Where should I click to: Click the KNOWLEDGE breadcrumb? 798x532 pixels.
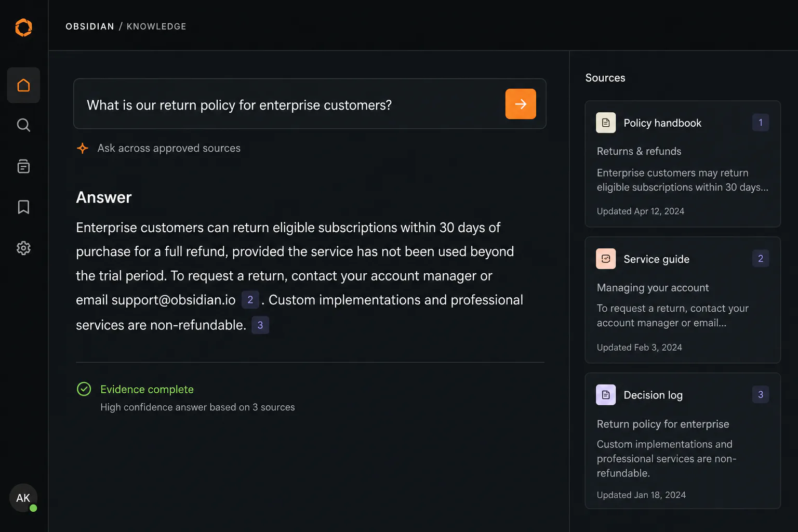[156, 26]
